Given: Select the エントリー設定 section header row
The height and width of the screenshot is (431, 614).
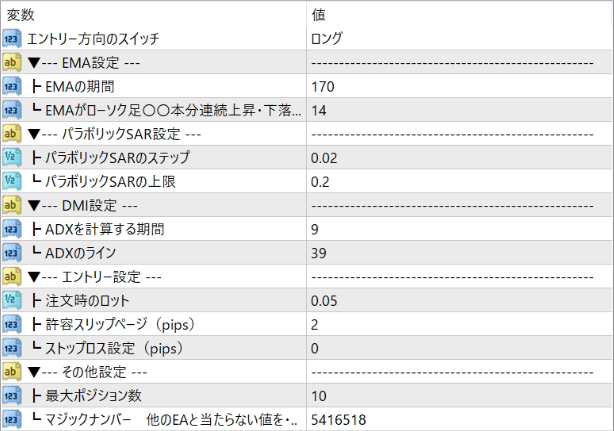Looking at the screenshot, I should 307,277.
